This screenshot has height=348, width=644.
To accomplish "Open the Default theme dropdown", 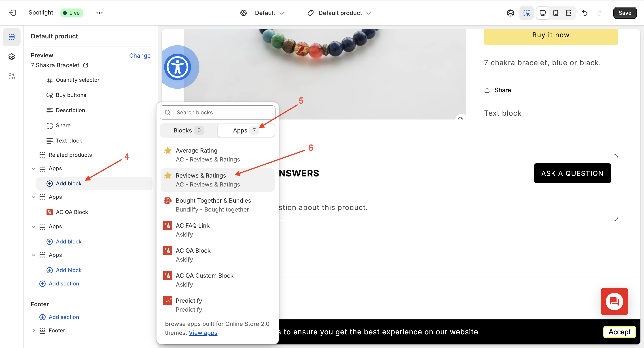I will [269, 13].
